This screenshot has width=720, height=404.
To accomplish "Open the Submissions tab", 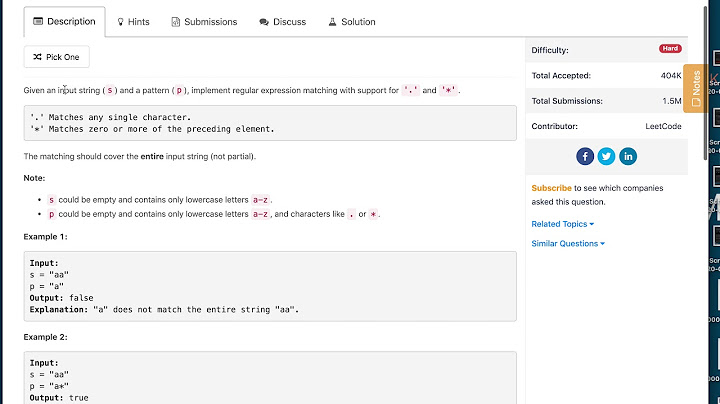I will tap(204, 22).
